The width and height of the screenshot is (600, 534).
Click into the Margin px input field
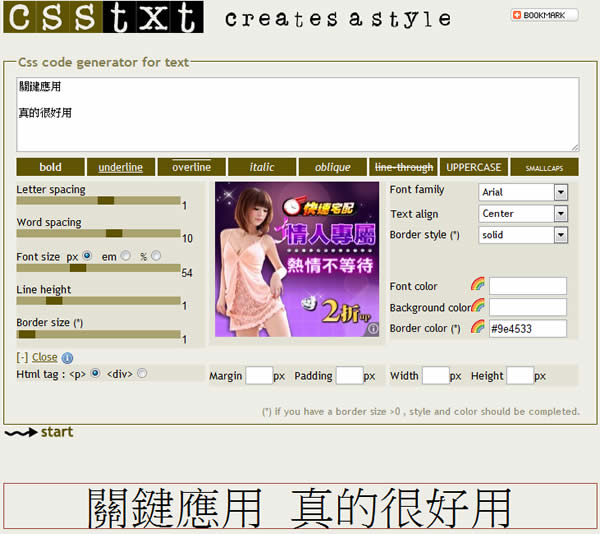point(259,376)
